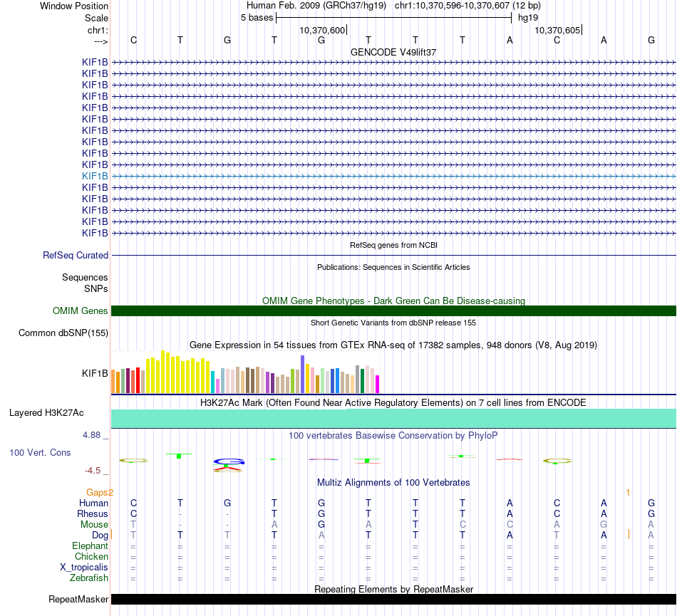
Task: Click 'Repeating Elements by RepeatMasker' title
Action: [393, 589]
